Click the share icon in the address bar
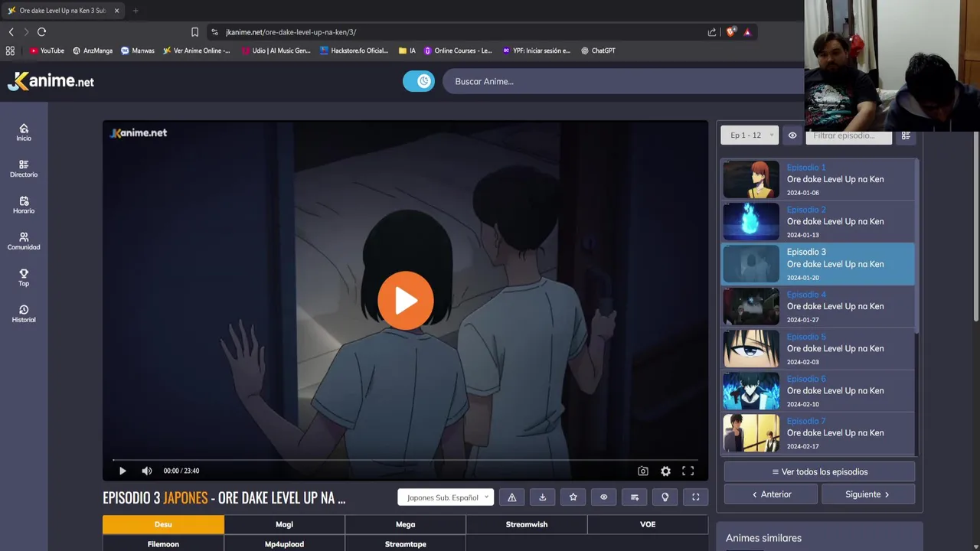980x551 pixels. click(x=712, y=32)
